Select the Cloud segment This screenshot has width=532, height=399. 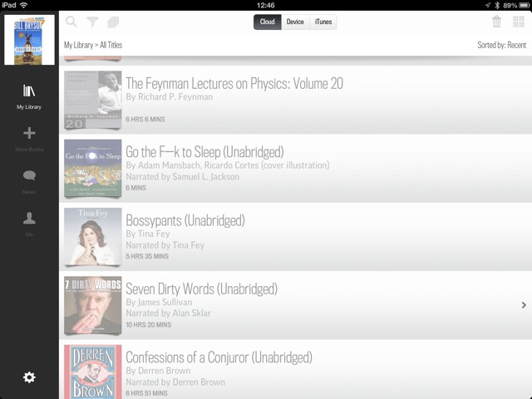[268, 22]
